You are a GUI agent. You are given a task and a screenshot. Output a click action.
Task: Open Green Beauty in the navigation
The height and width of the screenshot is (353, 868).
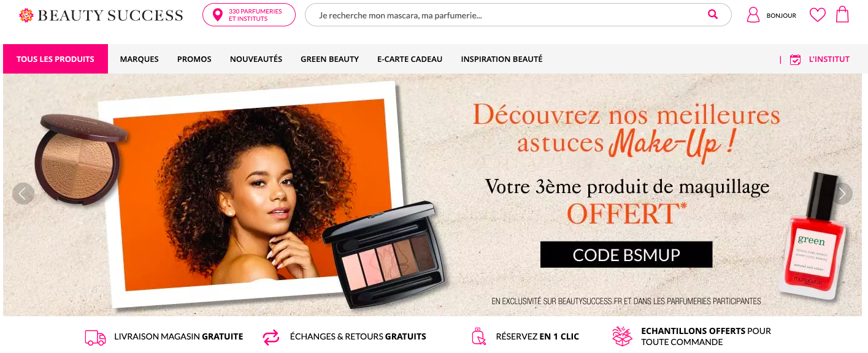pyautogui.click(x=329, y=59)
